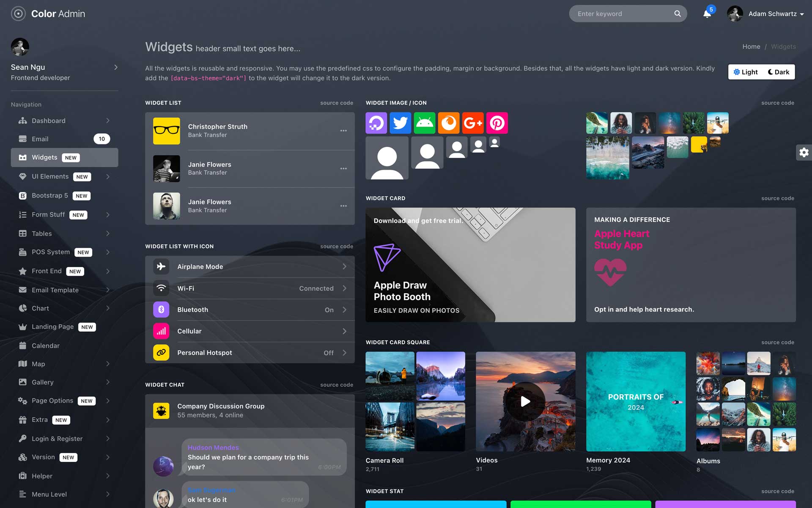
Task: Open options for Christopher Struth
Action: click(x=343, y=131)
